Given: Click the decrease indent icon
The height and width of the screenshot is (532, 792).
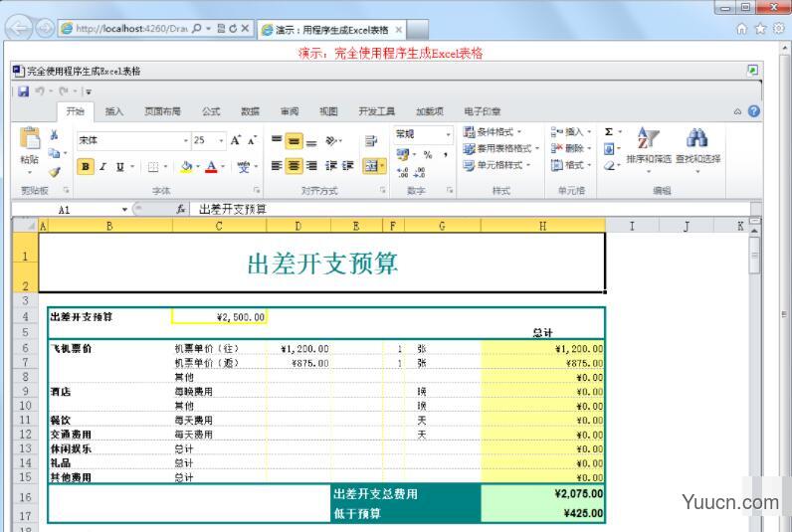Looking at the screenshot, I should click(331, 165).
